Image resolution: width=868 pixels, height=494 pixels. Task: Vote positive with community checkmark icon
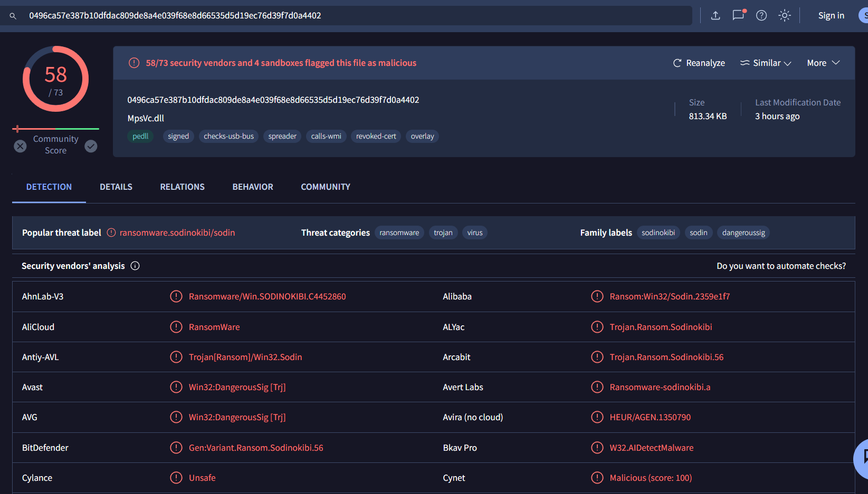click(91, 146)
